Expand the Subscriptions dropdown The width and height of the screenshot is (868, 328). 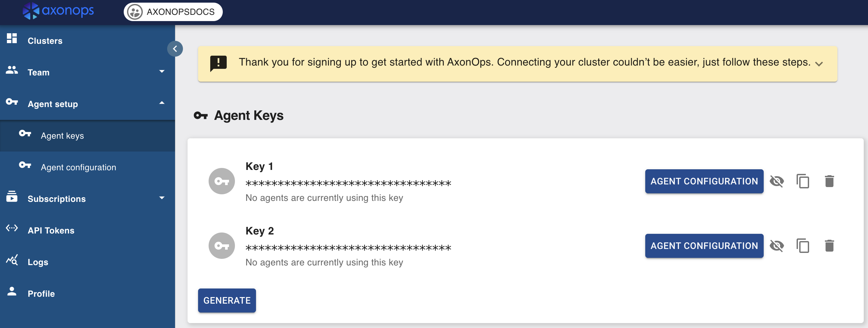pyautogui.click(x=163, y=198)
